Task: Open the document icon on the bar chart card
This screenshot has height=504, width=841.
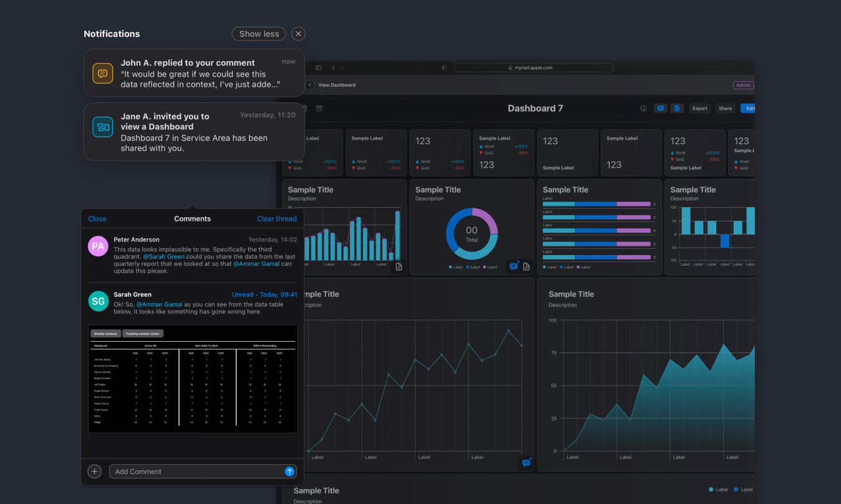Action: coord(399,266)
